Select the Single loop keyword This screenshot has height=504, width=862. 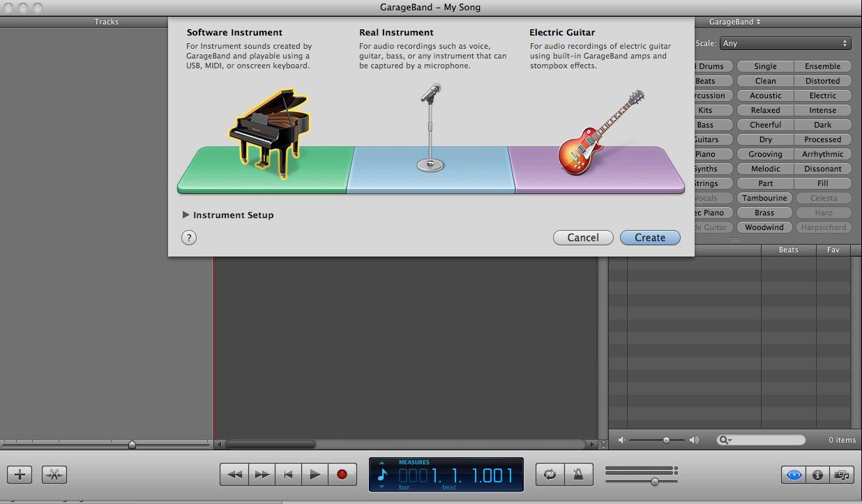(765, 66)
